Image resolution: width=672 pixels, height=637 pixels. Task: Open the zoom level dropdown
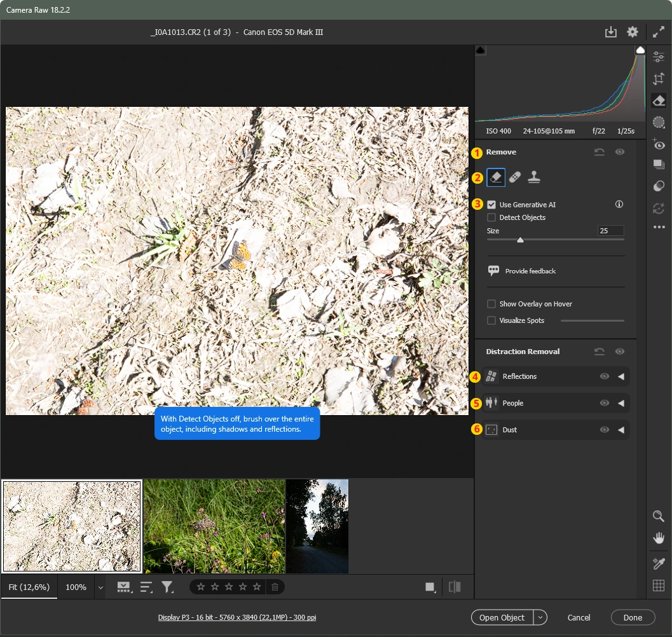tap(100, 587)
